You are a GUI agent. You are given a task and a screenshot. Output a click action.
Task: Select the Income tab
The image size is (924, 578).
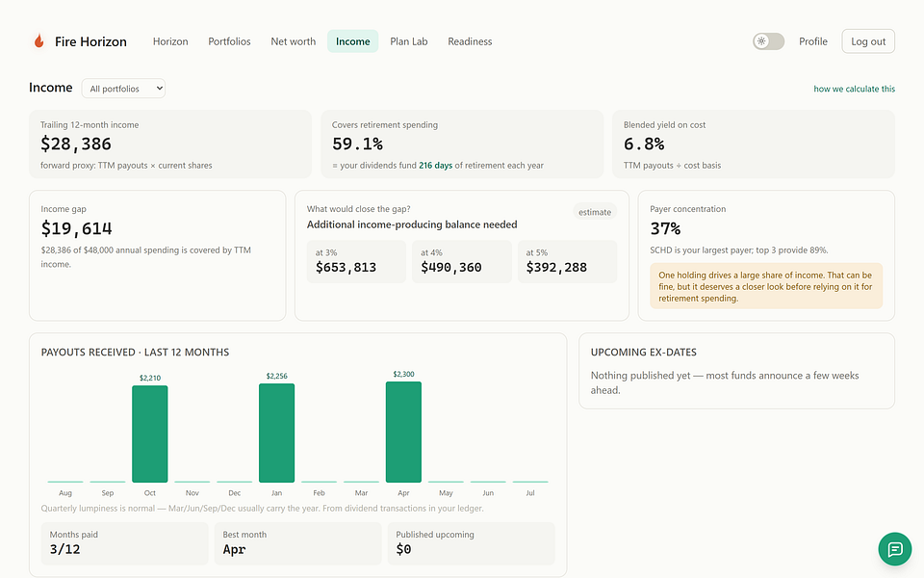353,41
